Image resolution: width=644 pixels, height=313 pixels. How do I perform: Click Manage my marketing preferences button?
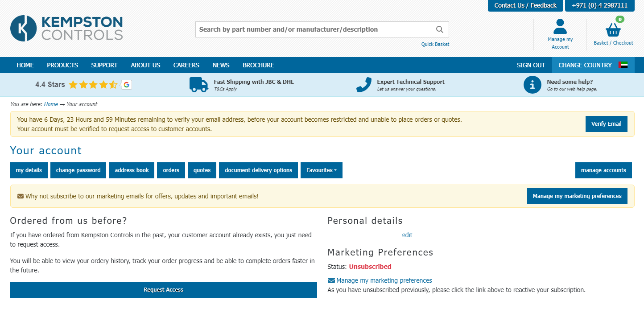tap(577, 196)
